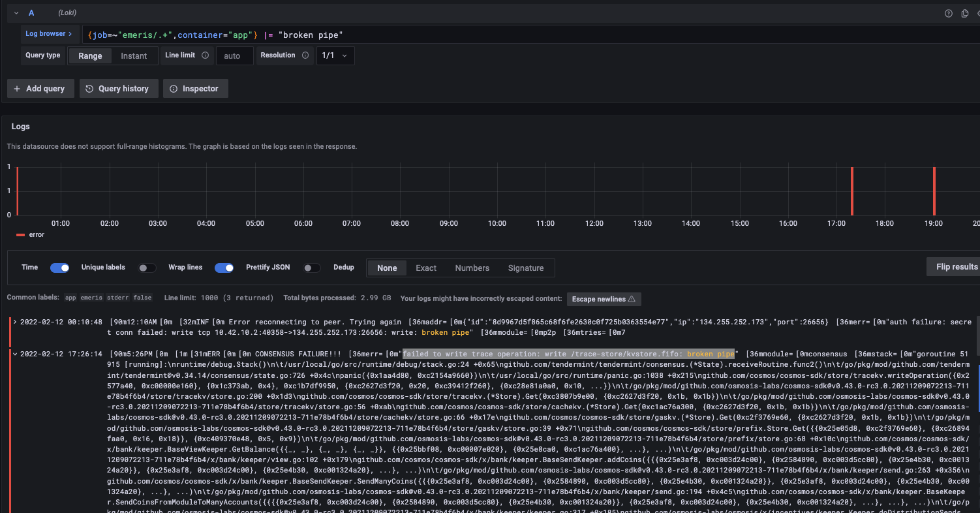980x513 pixels.
Task: Enable the Prettify JSON switch
Action: (312, 268)
